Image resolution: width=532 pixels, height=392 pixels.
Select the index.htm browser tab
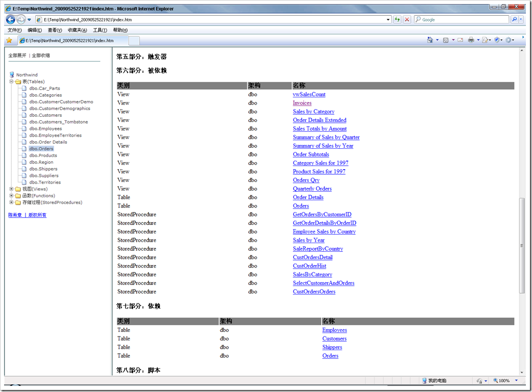pyautogui.click(x=73, y=41)
